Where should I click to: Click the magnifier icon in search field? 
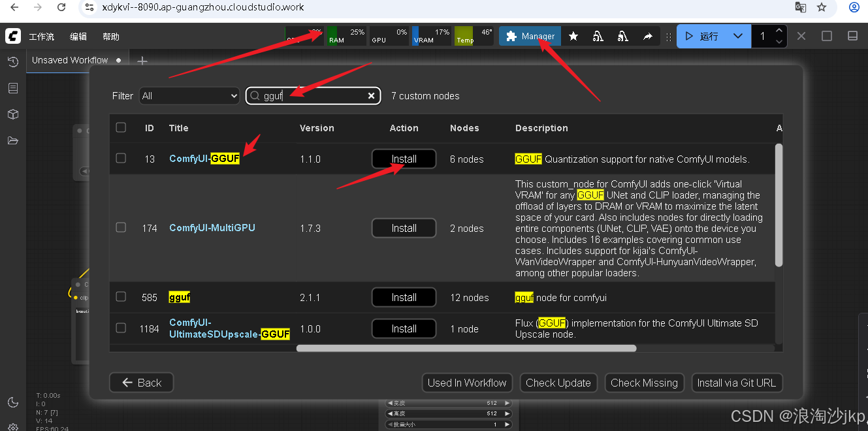pos(255,96)
